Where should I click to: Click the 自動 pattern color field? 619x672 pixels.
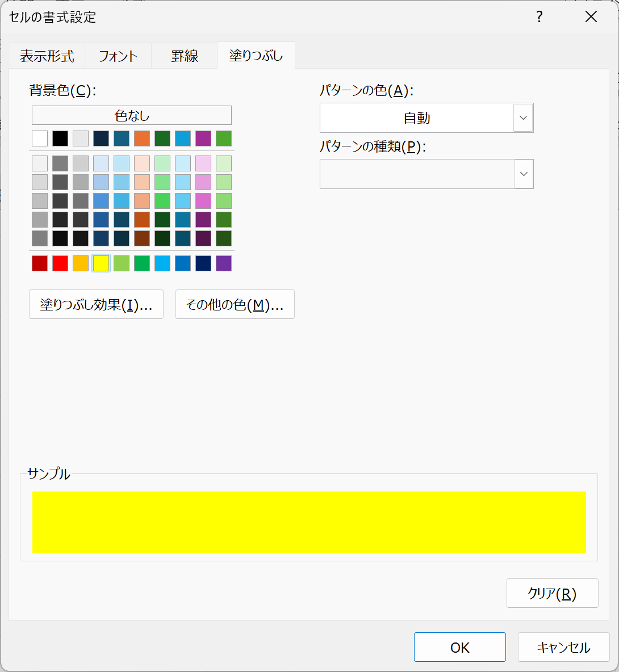pyautogui.click(x=417, y=118)
